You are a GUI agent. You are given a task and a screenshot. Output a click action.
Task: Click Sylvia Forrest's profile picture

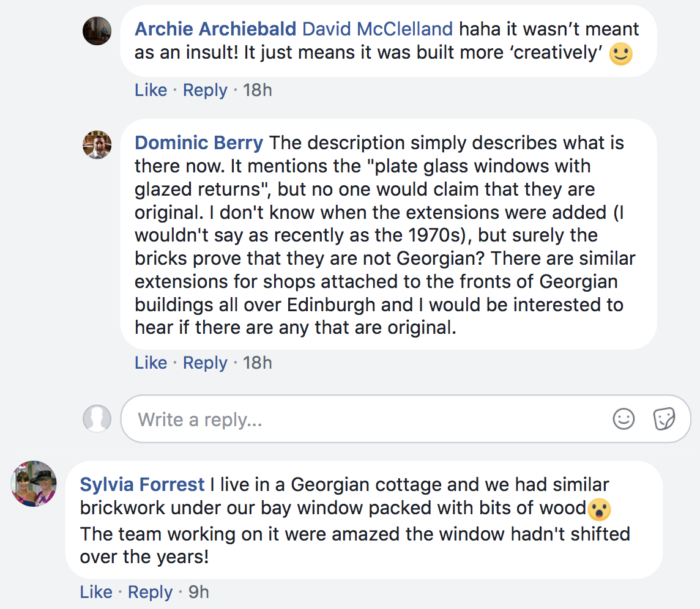click(x=34, y=484)
